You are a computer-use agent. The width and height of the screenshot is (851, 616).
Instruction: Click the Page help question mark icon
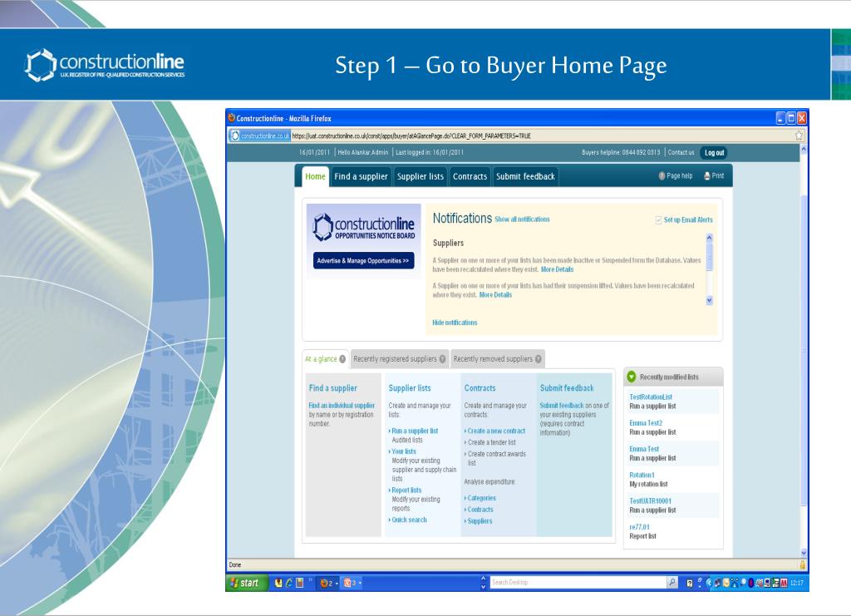point(662,176)
